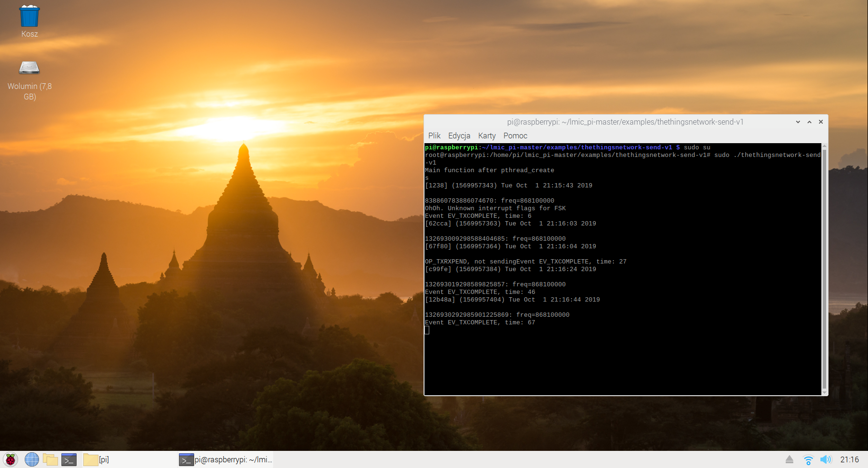Click the '[62cca] (1569957363)' timestamp line

pos(511,224)
